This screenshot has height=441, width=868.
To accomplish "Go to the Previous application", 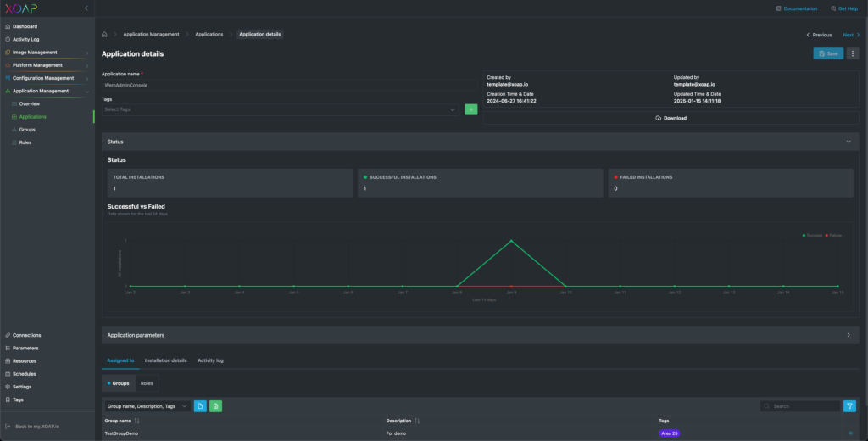I will [819, 35].
